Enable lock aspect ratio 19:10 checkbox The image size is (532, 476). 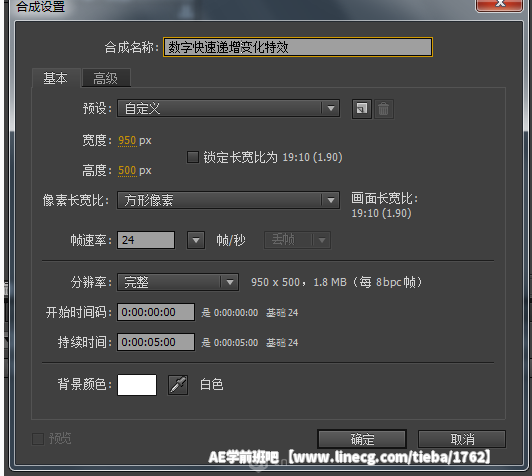point(193,157)
